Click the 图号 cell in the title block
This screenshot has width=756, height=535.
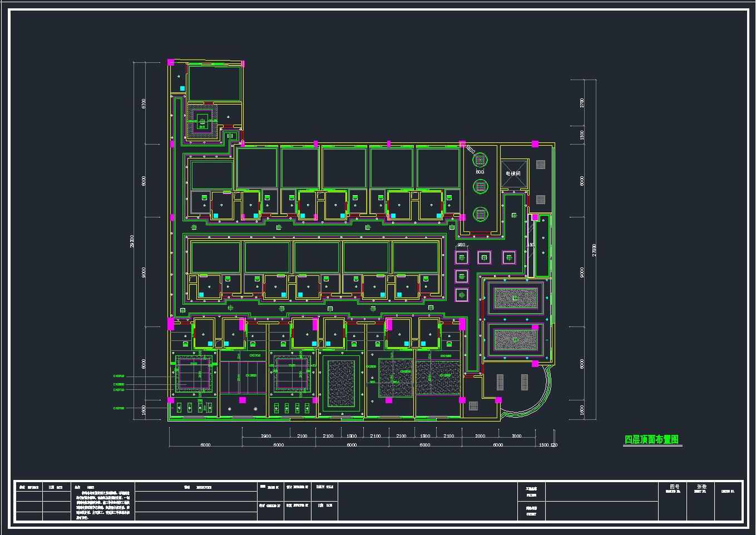coord(673,487)
